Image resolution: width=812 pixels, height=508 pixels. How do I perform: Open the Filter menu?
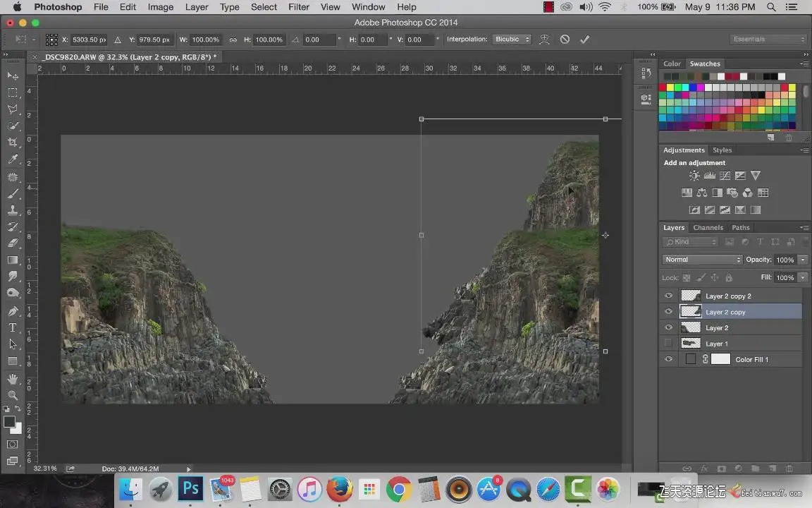(299, 7)
